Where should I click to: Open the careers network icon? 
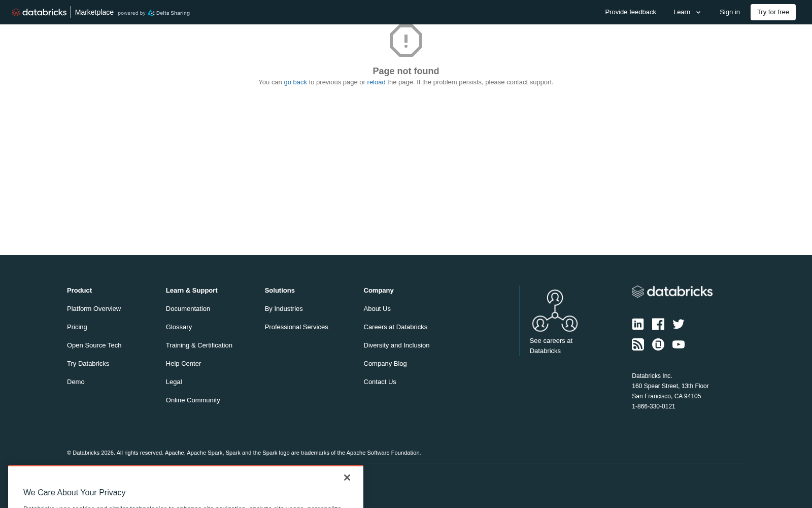[x=555, y=310]
